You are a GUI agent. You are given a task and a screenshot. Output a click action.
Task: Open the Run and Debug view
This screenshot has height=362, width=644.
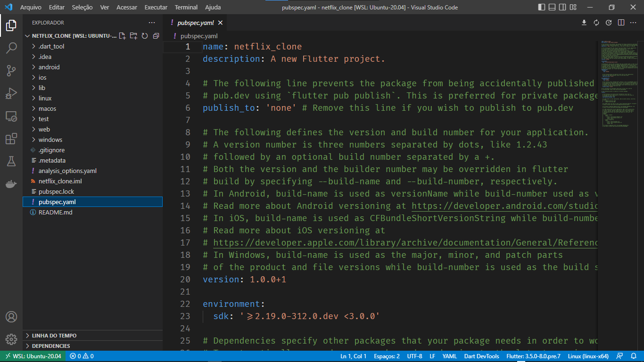click(x=11, y=93)
